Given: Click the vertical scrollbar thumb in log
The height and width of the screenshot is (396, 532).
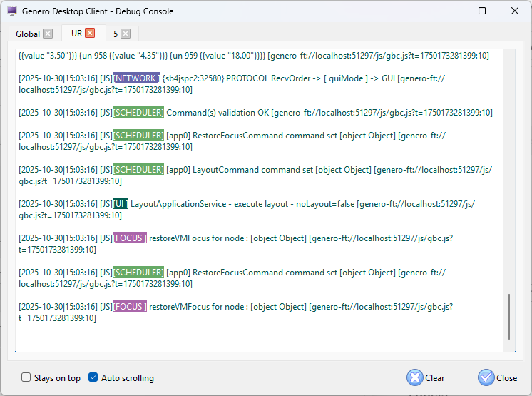Looking at the screenshot, I should (x=509, y=317).
